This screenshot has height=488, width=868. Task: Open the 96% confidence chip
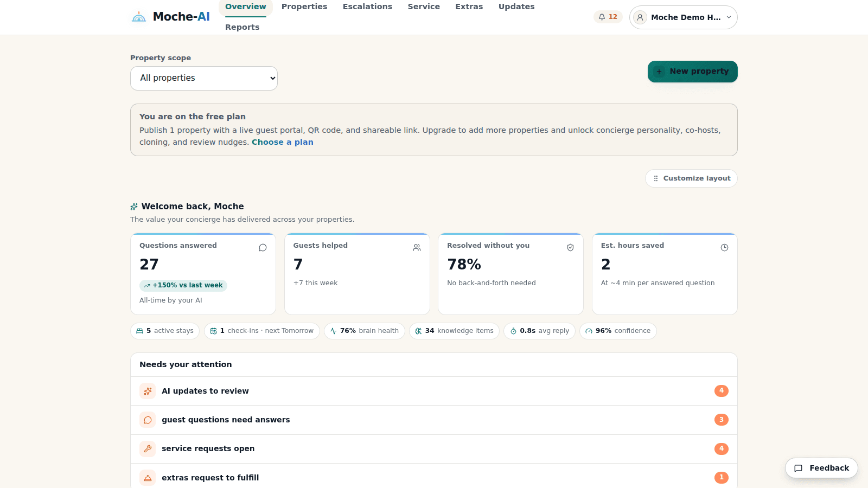coord(618,331)
